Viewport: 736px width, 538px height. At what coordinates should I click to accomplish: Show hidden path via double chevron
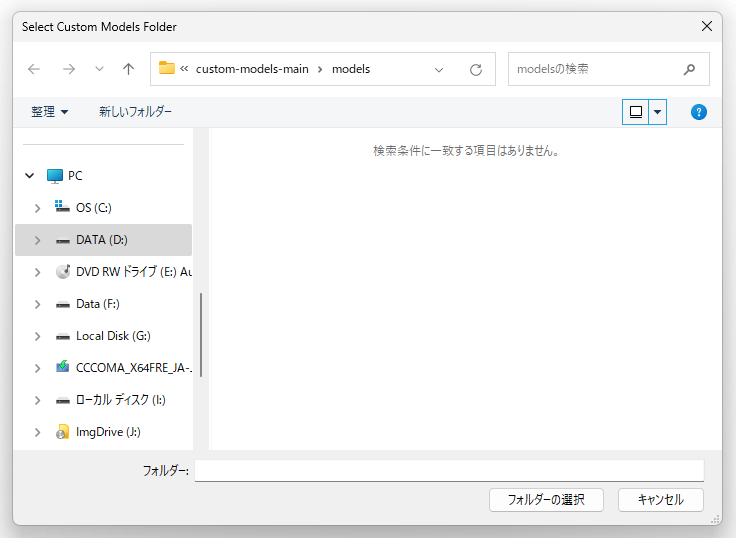(184, 69)
